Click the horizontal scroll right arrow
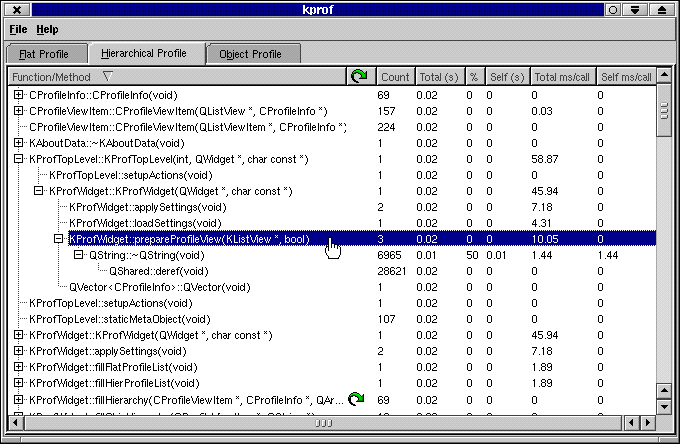This screenshot has height=444, width=680. [648, 422]
